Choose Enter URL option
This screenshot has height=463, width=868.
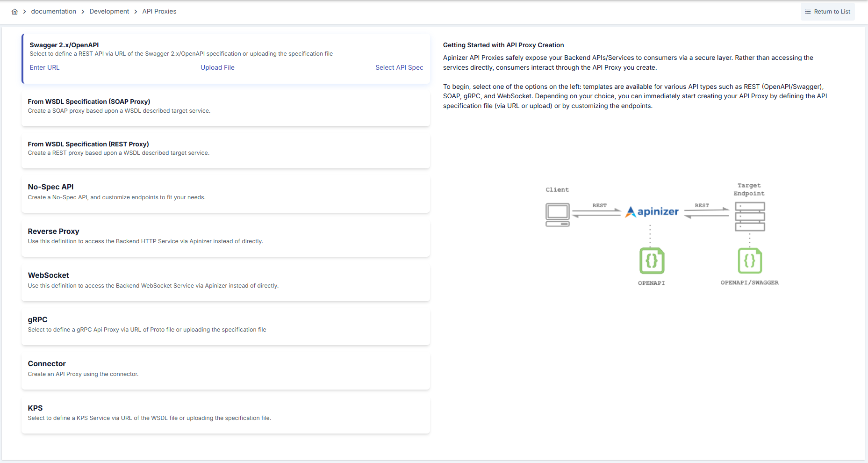(x=44, y=67)
